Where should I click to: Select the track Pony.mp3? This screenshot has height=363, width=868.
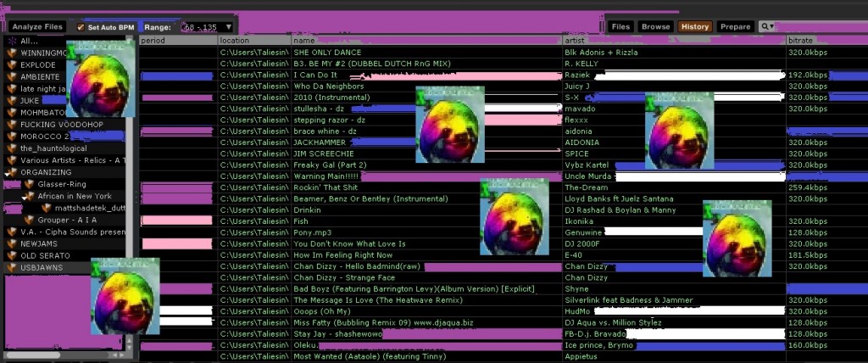[x=312, y=232]
